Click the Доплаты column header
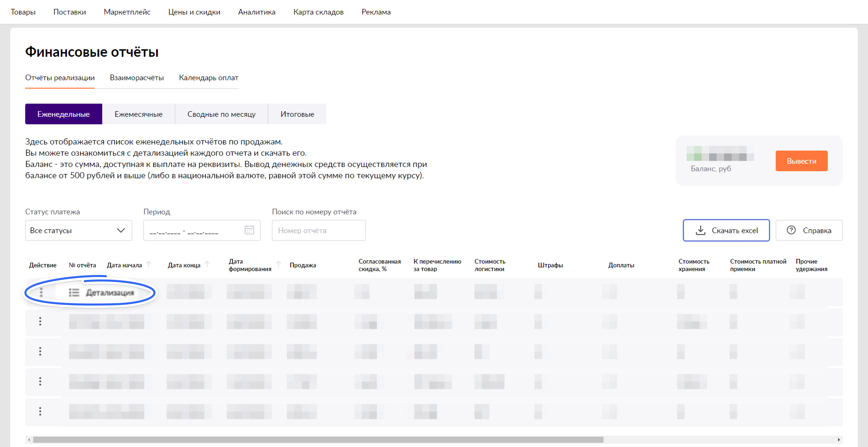Viewport: 868px width, 447px height. [x=621, y=265]
